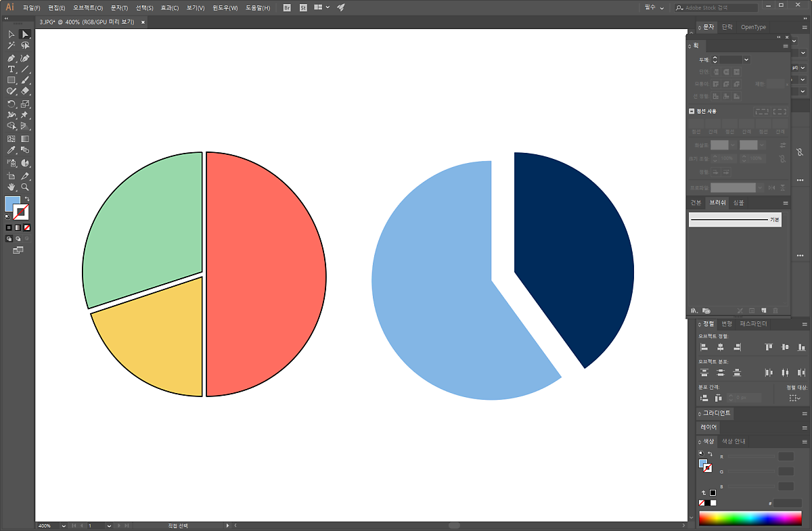Click horizontal align left icon in 정렬 panel

(x=704, y=347)
